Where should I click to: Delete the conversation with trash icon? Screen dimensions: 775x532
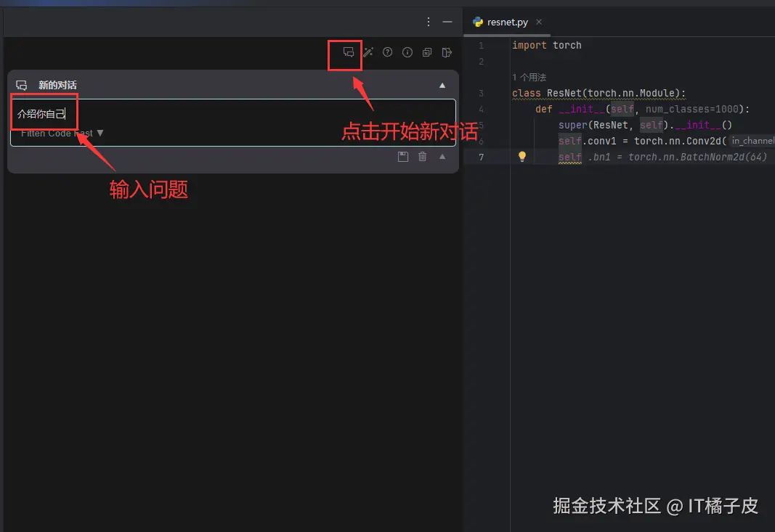[423, 157]
